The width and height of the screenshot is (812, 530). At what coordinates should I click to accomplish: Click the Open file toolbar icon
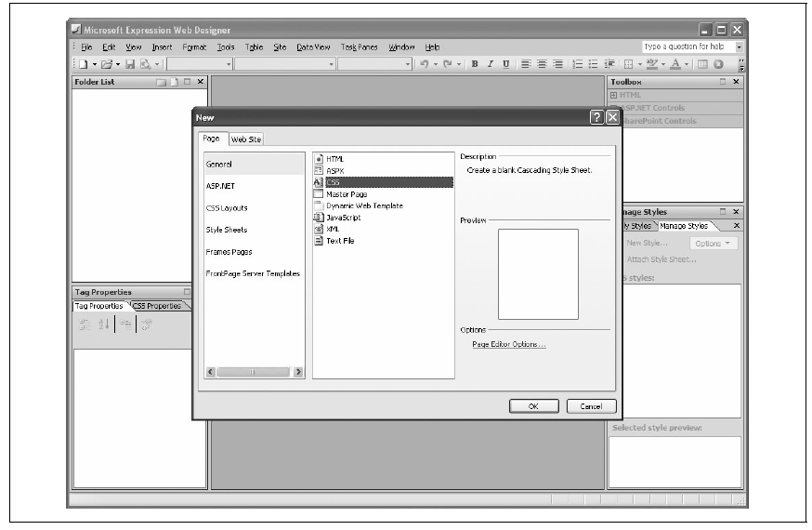[107, 64]
